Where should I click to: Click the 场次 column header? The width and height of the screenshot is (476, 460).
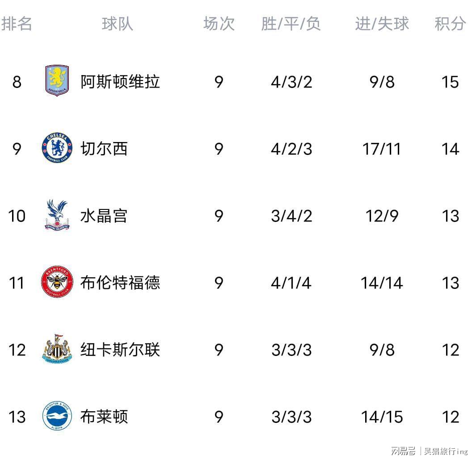pyautogui.click(x=219, y=24)
